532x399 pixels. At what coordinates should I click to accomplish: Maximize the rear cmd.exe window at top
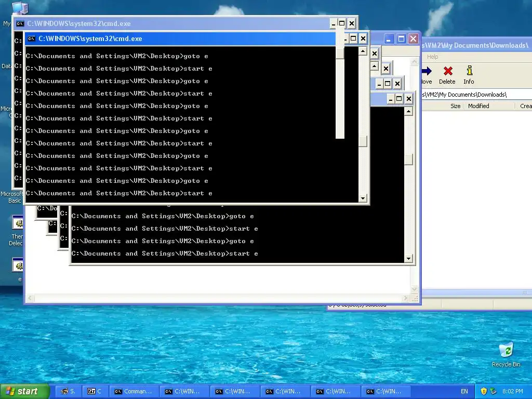[x=342, y=23]
